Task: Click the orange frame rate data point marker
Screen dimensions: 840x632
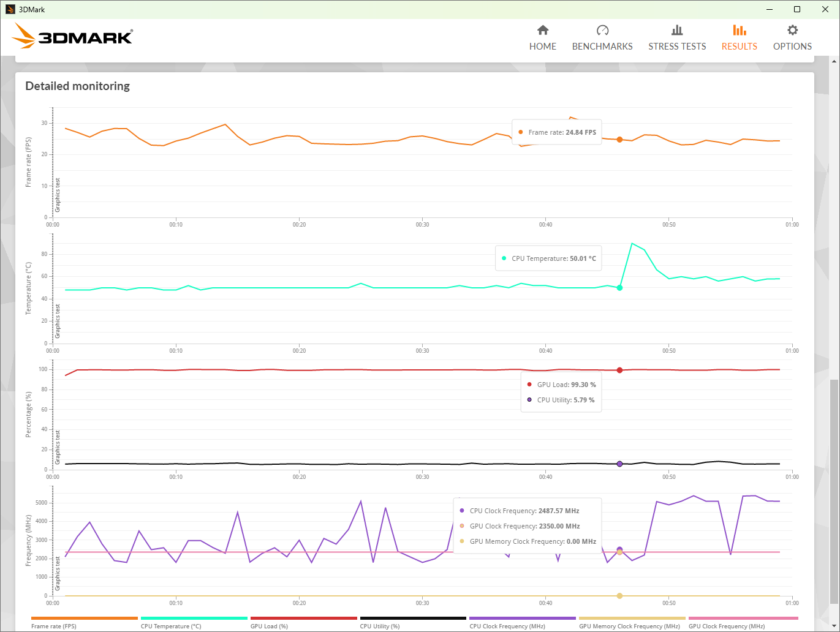Action: 619,140
